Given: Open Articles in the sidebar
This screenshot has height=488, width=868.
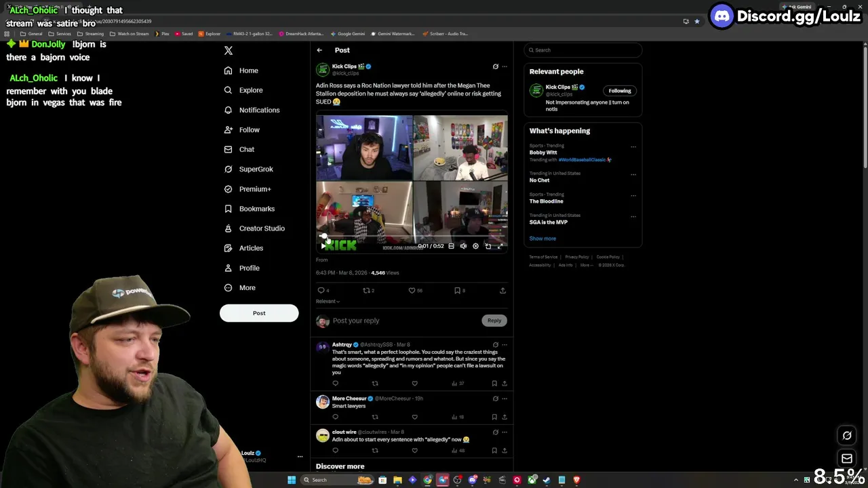Looking at the screenshot, I should [243, 248].
